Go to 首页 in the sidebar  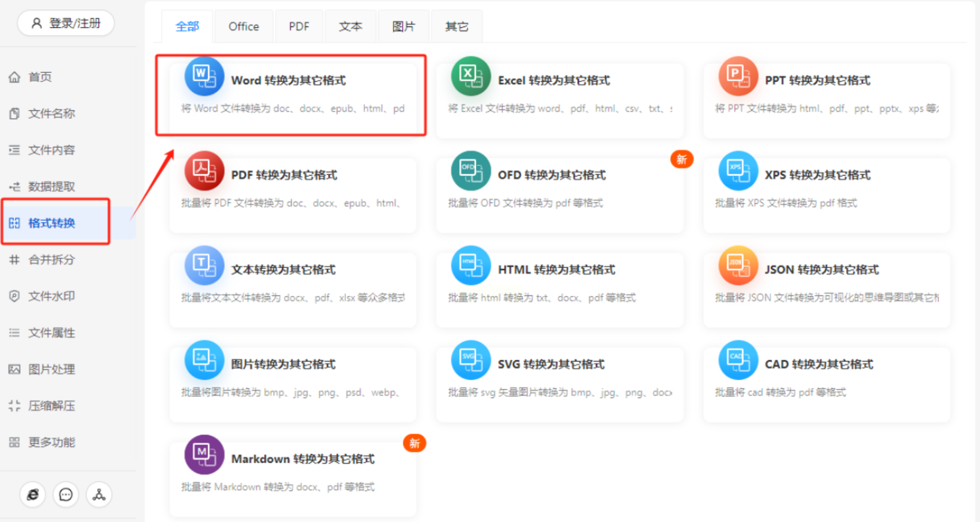pyautogui.click(x=40, y=77)
